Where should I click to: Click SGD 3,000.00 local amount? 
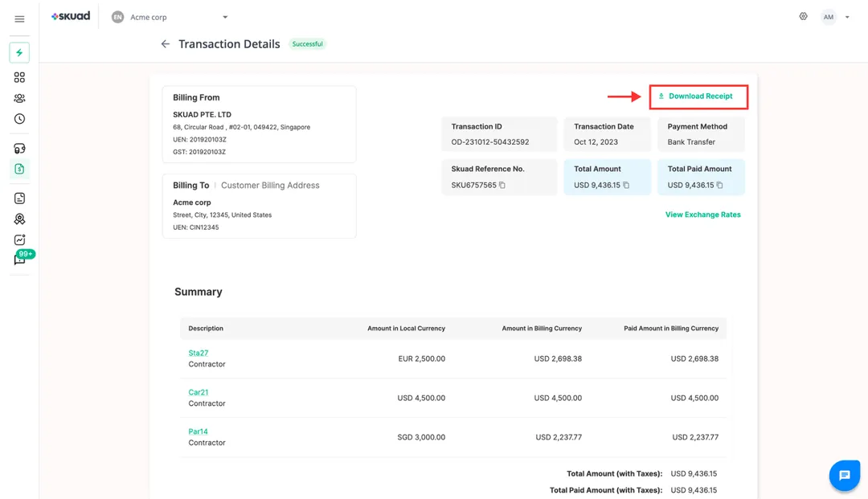(x=420, y=438)
